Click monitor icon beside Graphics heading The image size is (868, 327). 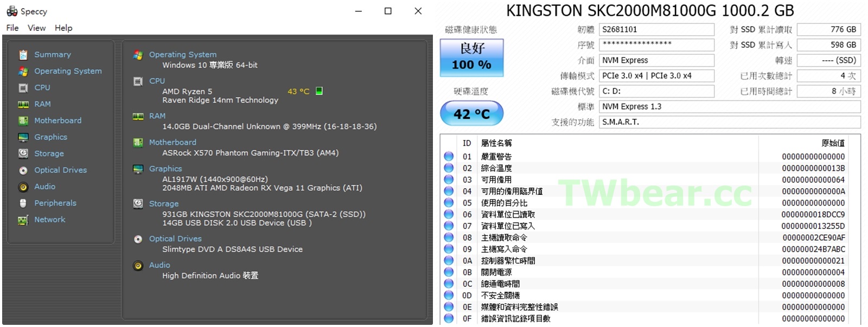click(138, 169)
